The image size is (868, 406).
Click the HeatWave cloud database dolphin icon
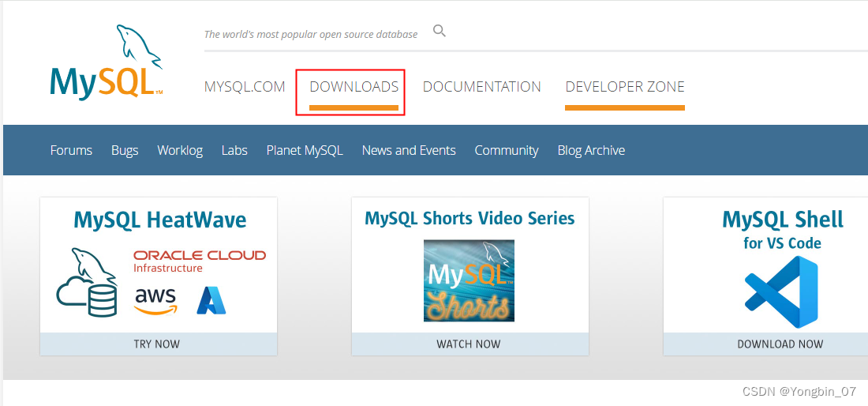pyautogui.click(x=87, y=283)
